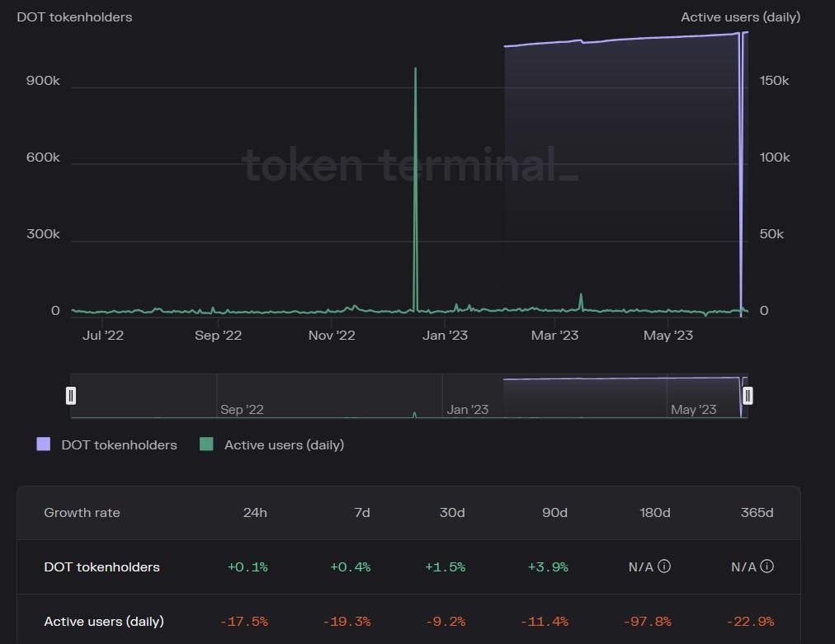The width and height of the screenshot is (835, 644).
Task: Toggle DOT tokenholders series via legend label
Action: tap(119, 444)
